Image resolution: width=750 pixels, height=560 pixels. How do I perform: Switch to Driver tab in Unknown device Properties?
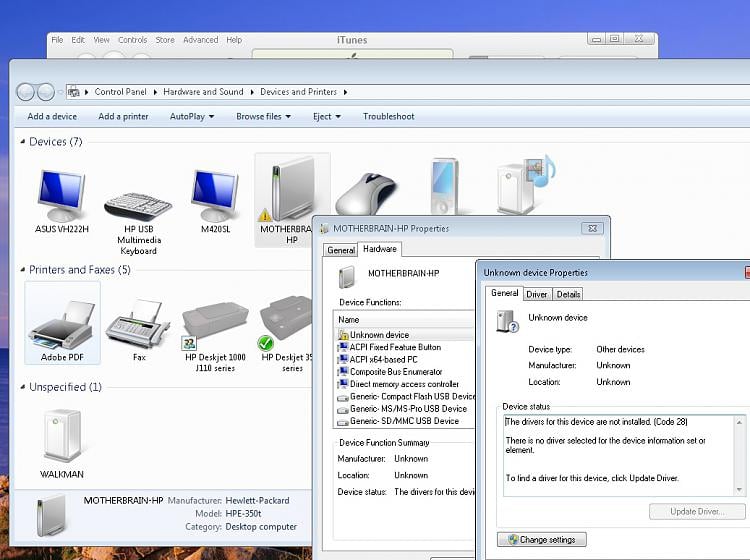537,294
